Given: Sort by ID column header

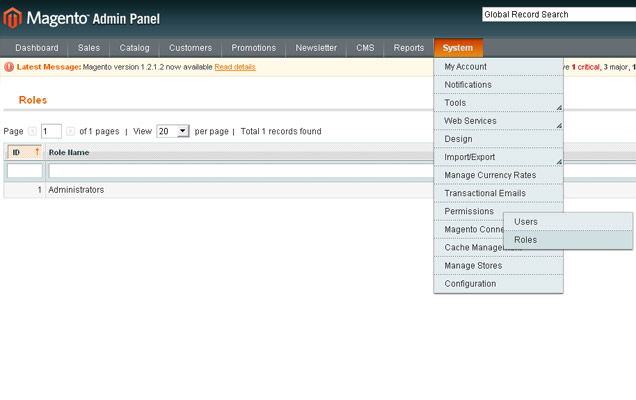Looking at the screenshot, I should pyautogui.click(x=24, y=152).
